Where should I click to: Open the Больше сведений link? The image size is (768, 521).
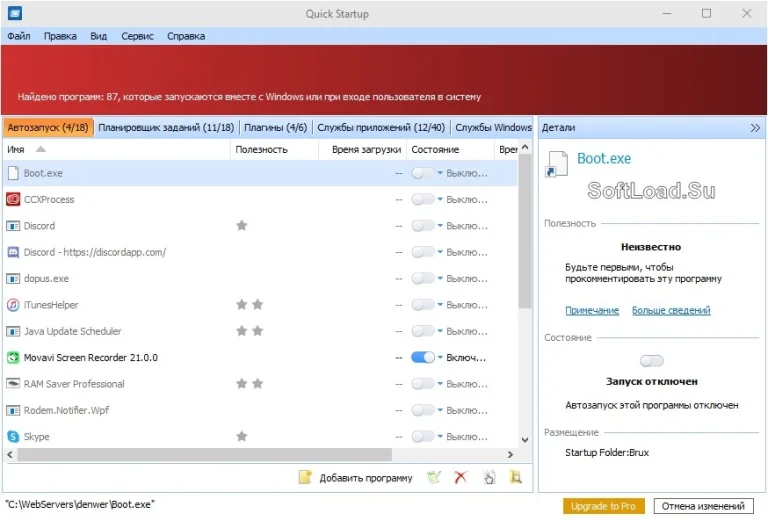pos(671,310)
